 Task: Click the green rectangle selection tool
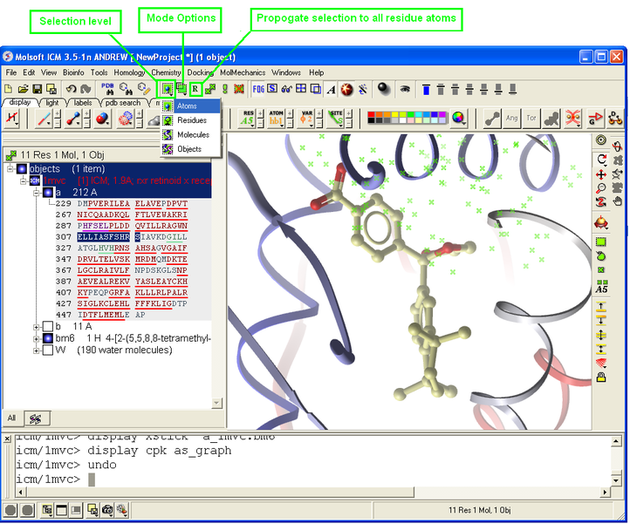click(601, 242)
